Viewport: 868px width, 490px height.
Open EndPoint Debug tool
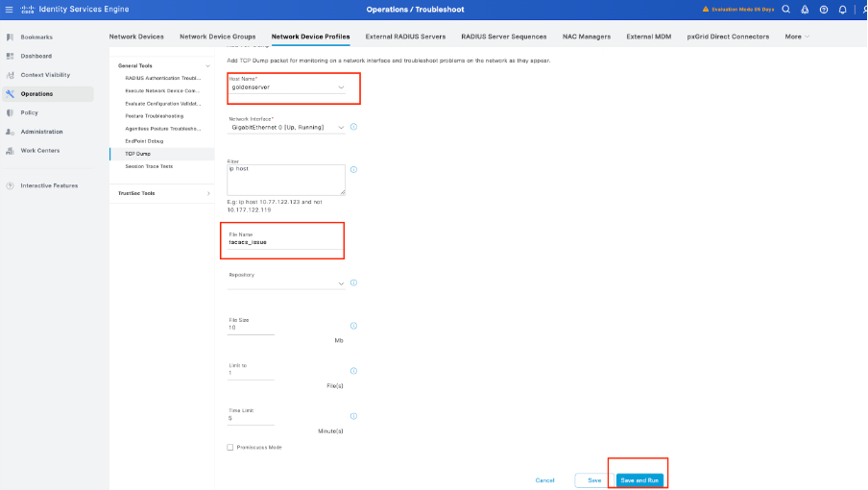(x=144, y=141)
